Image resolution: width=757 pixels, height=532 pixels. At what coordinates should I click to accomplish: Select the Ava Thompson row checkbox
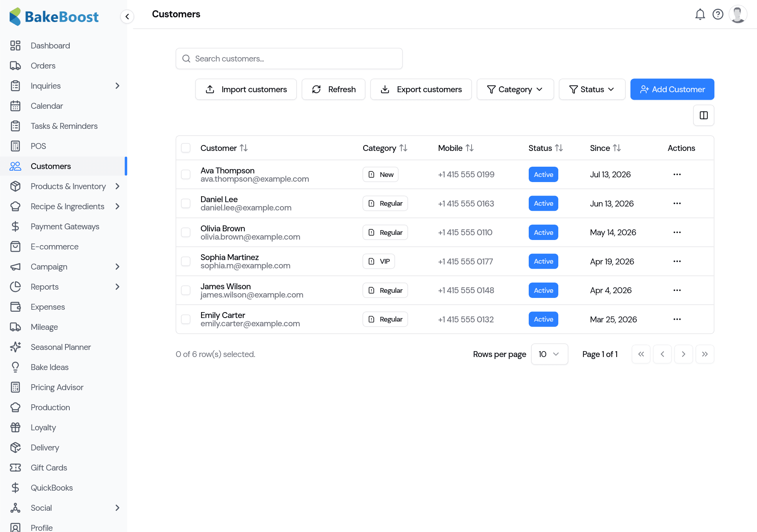click(x=186, y=175)
